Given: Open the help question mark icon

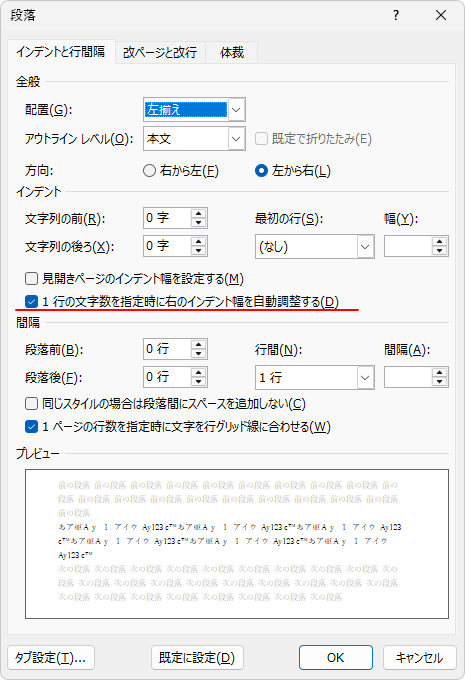Looking at the screenshot, I should pyautogui.click(x=396, y=16).
